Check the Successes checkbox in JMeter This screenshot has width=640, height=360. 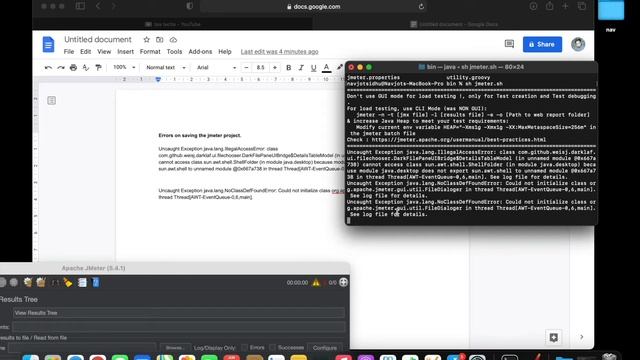coord(273,348)
